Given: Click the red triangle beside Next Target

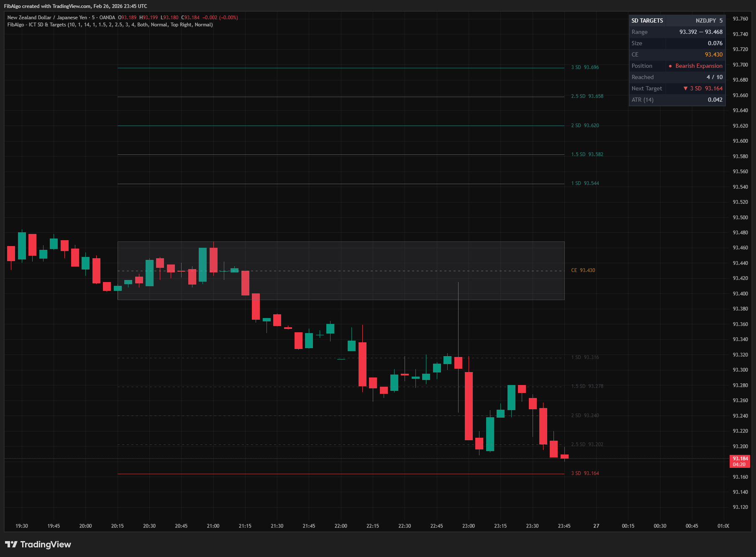Looking at the screenshot, I should (x=685, y=88).
